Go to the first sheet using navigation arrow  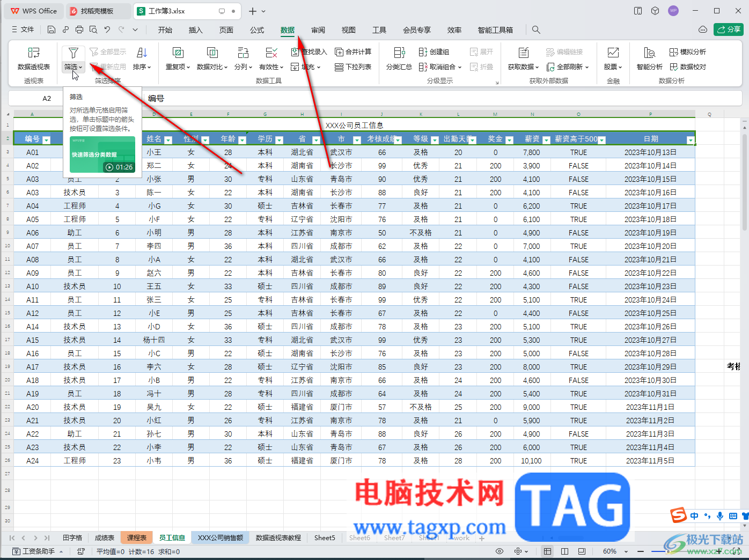12,537
